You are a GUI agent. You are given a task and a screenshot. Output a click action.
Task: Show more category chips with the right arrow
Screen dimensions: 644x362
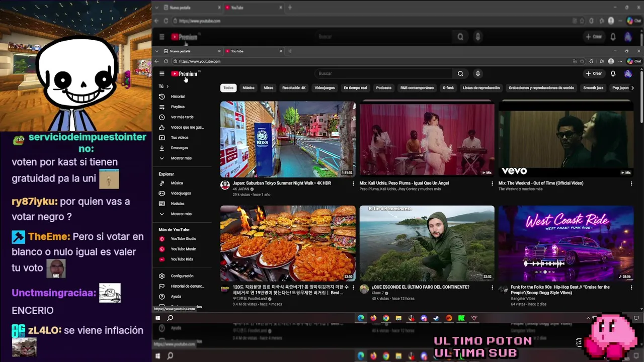tap(632, 88)
